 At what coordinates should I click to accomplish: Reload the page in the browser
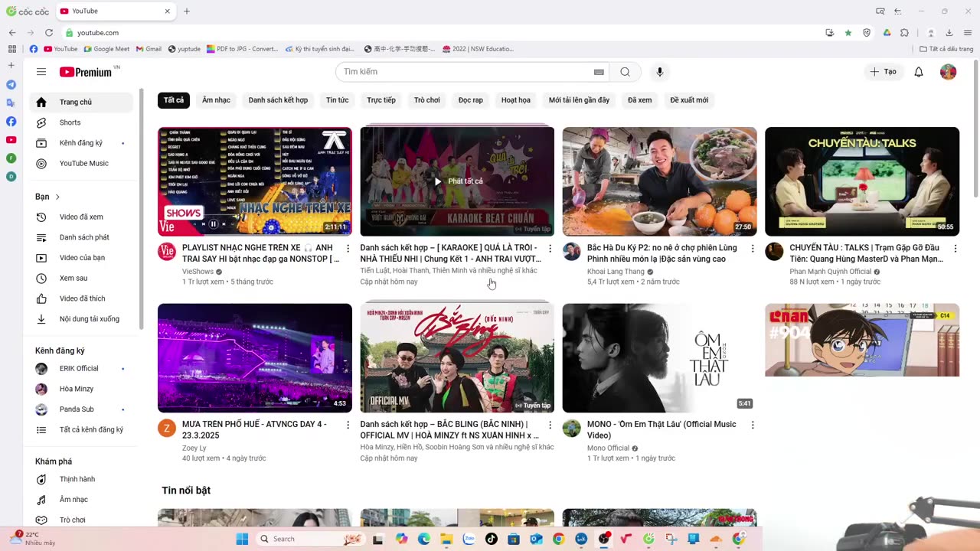click(x=49, y=33)
